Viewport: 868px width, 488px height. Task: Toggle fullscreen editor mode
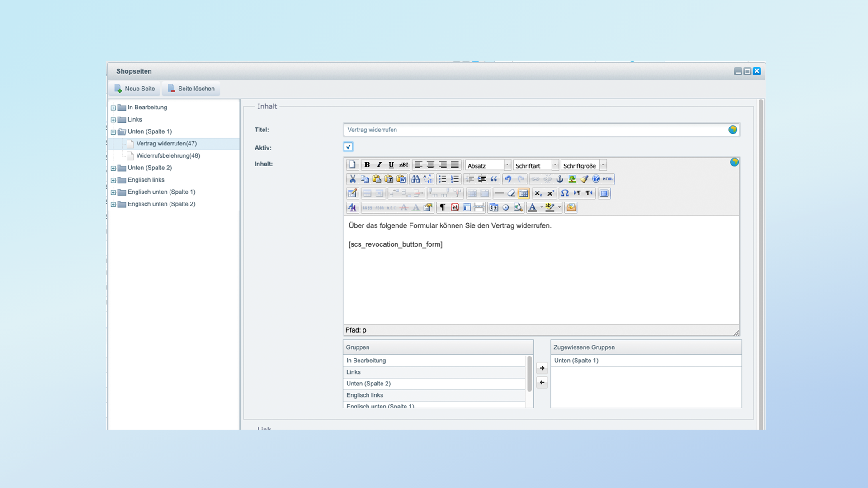(x=604, y=193)
